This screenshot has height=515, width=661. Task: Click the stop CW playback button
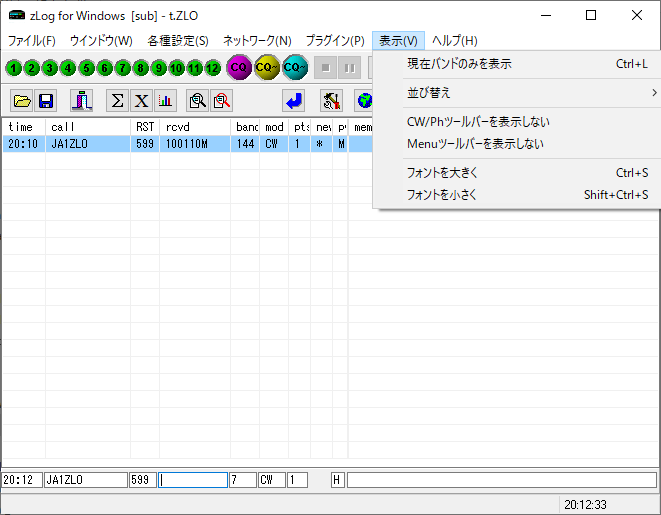click(x=325, y=68)
